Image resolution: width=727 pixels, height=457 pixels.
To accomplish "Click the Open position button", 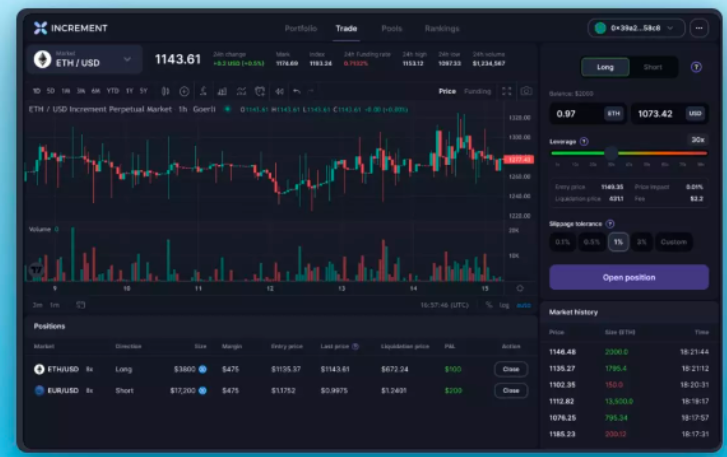I will pyautogui.click(x=628, y=277).
